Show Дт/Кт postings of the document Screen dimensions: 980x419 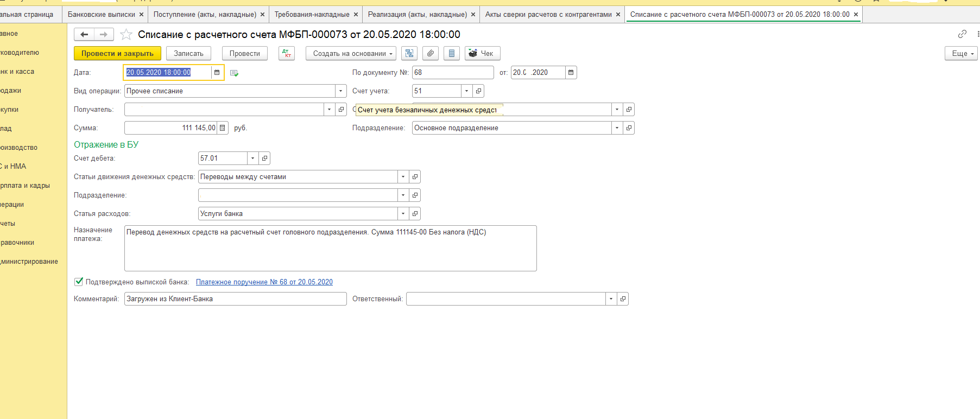pos(287,53)
